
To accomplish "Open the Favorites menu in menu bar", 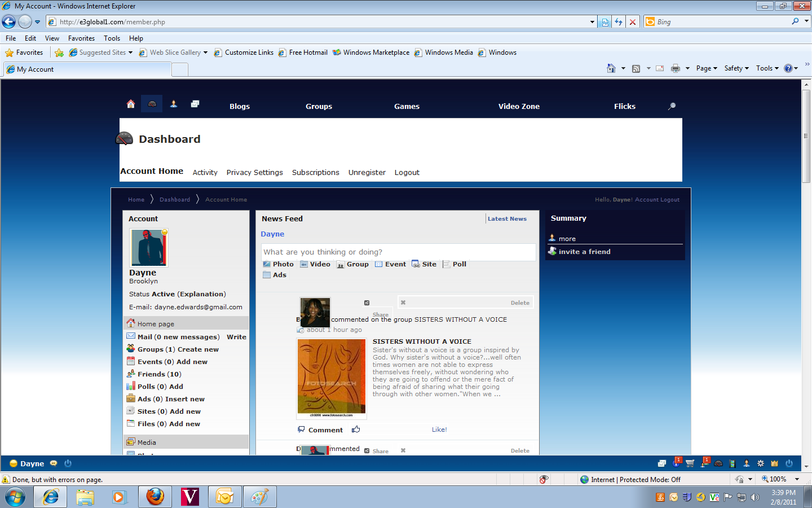I will coord(81,38).
